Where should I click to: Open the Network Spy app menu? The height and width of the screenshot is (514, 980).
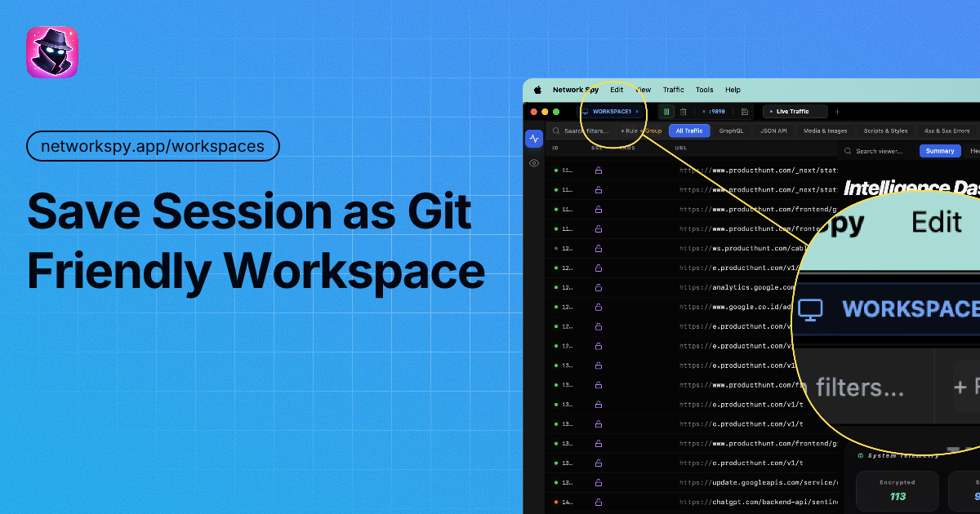[x=576, y=90]
